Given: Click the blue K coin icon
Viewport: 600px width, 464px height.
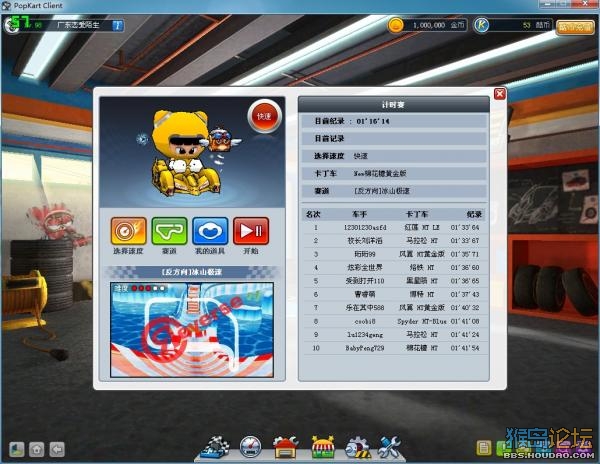Looking at the screenshot, I should point(481,25).
